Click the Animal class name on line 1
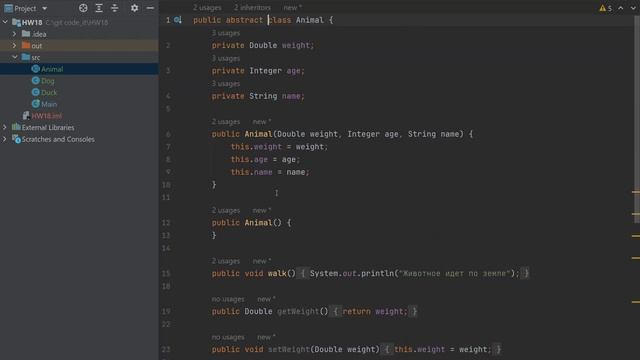Viewport: 640px width, 360px height. (310, 20)
